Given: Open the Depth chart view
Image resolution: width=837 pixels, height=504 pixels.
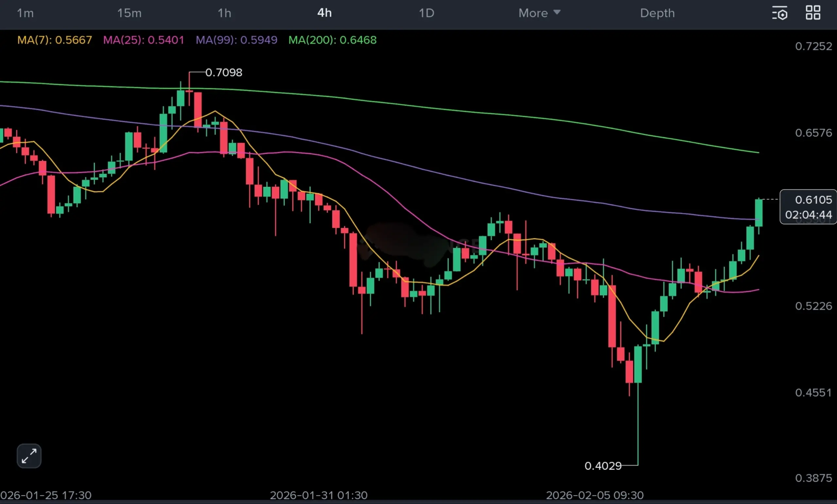Looking at the screenshot, I should tap(657, 13).
